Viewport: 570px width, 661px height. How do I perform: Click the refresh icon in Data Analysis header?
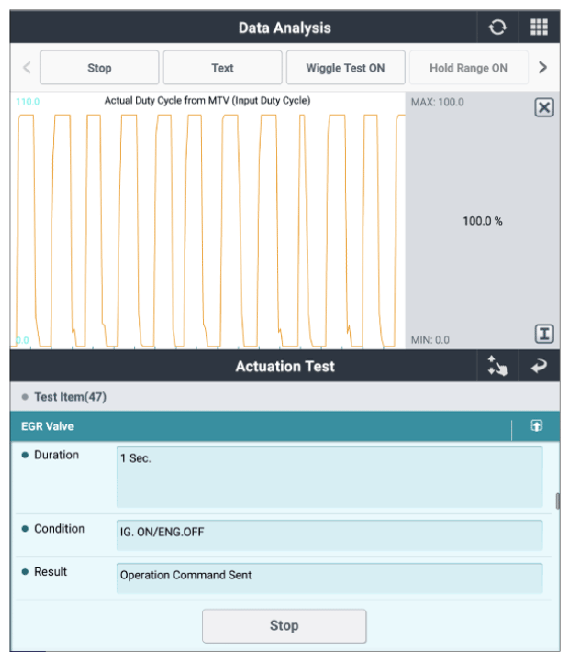pos(497,27)
